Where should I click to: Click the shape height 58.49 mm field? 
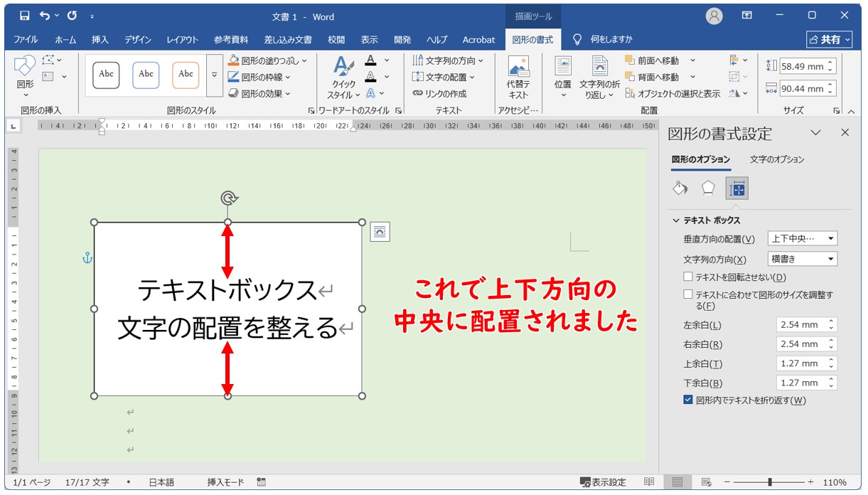pyautogui.click(x=803, y=66)
